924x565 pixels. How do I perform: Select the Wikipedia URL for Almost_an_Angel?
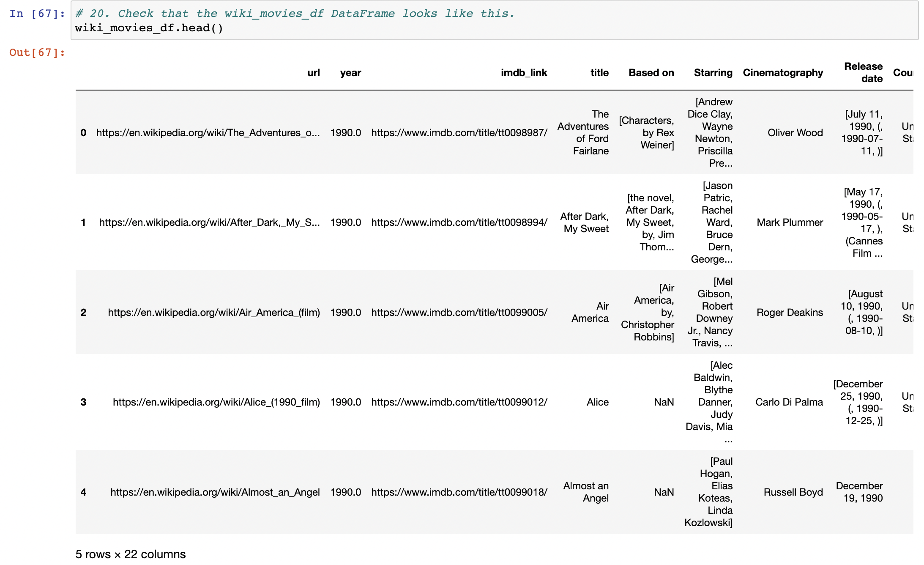[215, 492]
